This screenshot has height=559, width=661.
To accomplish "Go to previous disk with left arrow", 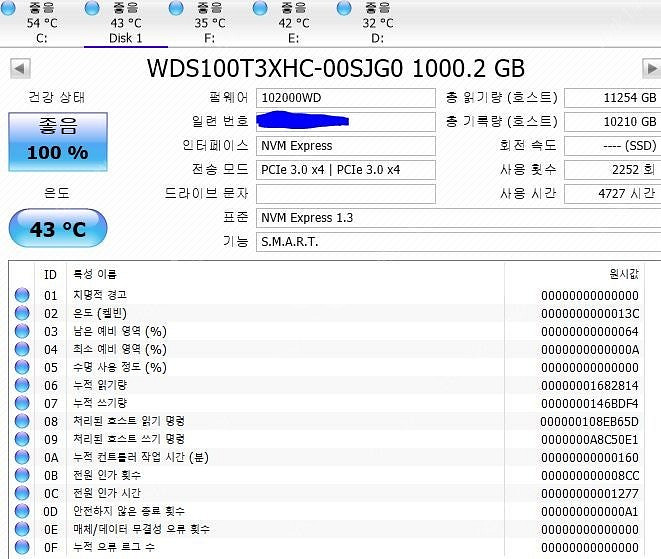I will point(20,68).
